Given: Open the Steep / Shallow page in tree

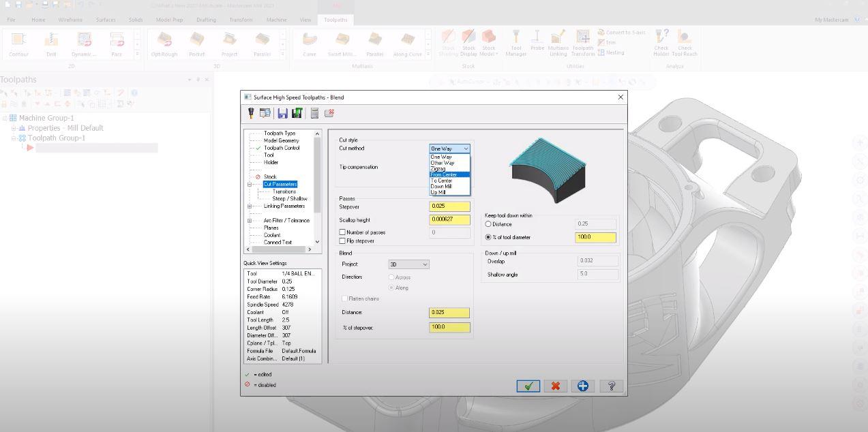Looking at the screenshot, I should tap(290, 199).
